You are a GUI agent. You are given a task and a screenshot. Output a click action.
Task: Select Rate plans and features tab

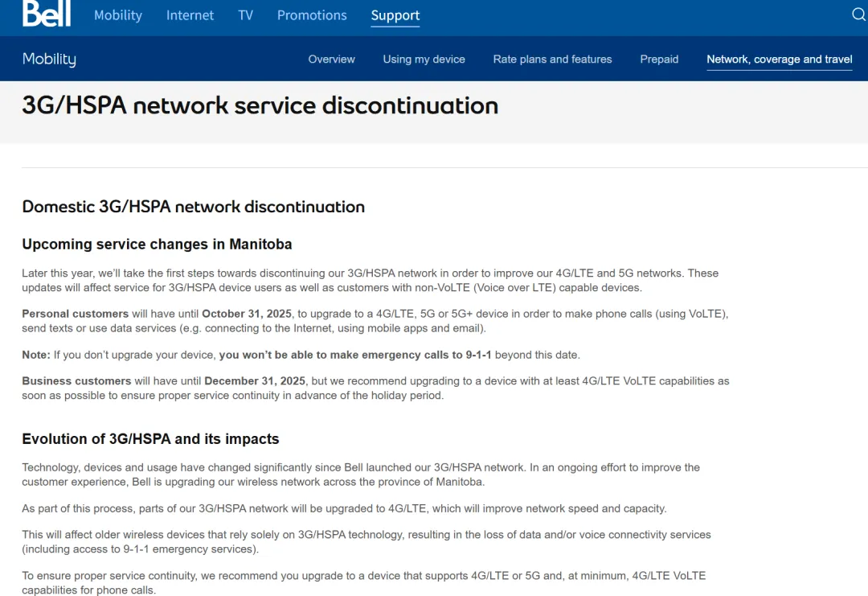(552, 59)
